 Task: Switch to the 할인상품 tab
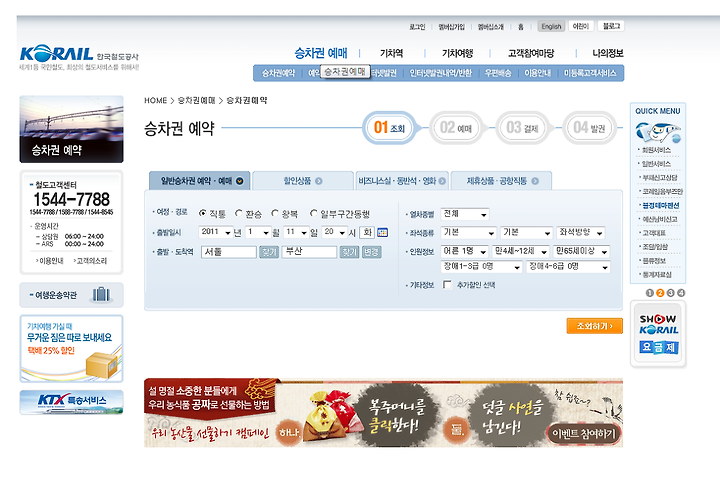click(303, 181)
